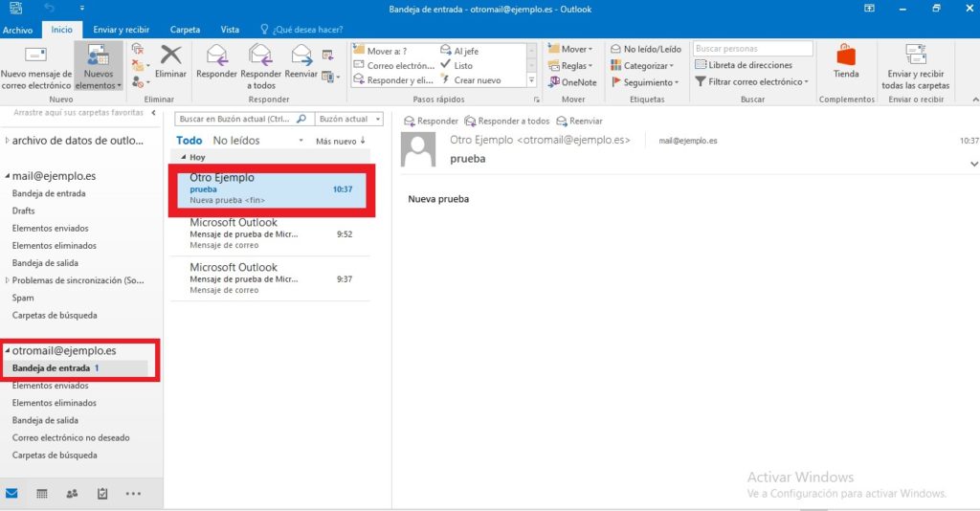Open the Nuevos elementos dropdown
This screenshot has height=511, width=980.
(99, 68)
